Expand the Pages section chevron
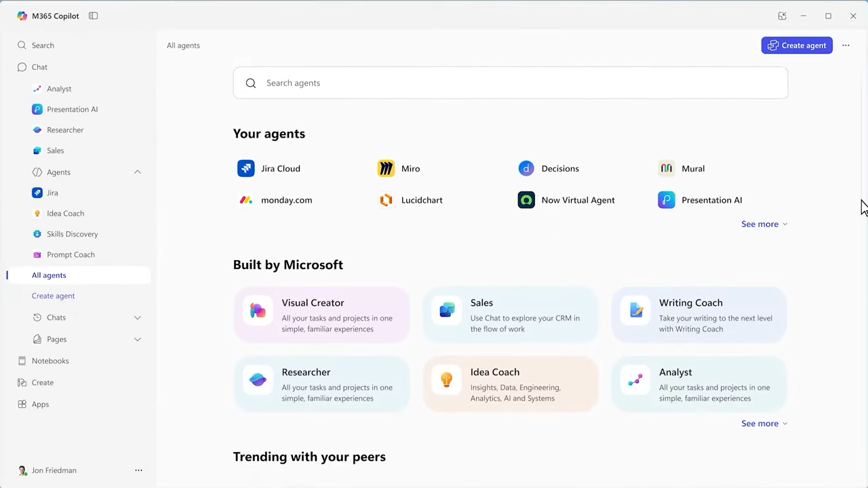 click(138, 340)
